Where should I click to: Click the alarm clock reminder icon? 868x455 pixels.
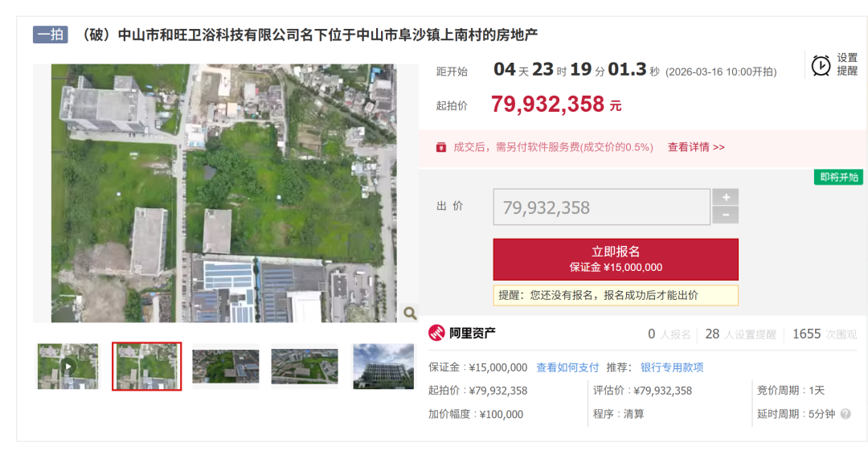(x=821, y=65)
